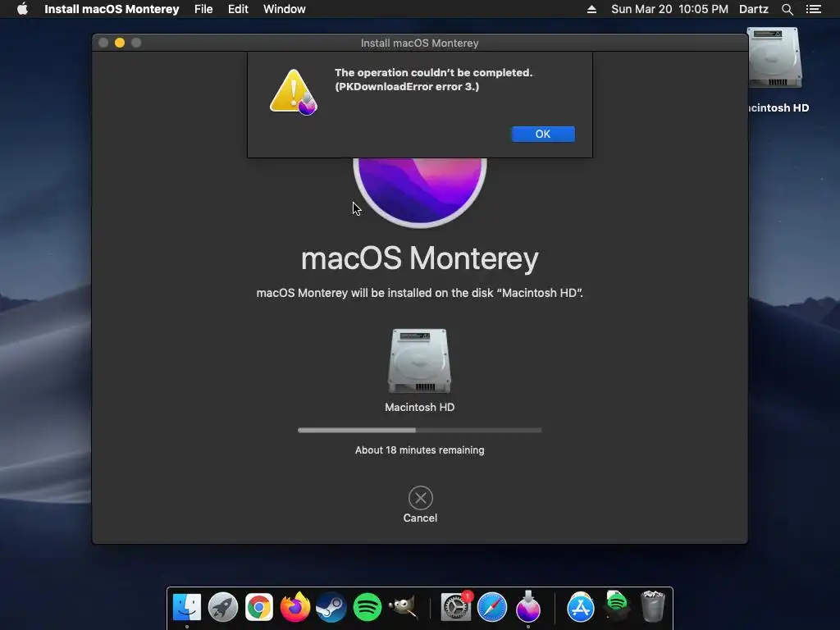Select the Macintosh HD desktop drive icon
The image size is (840, 630).
(774, 58)
